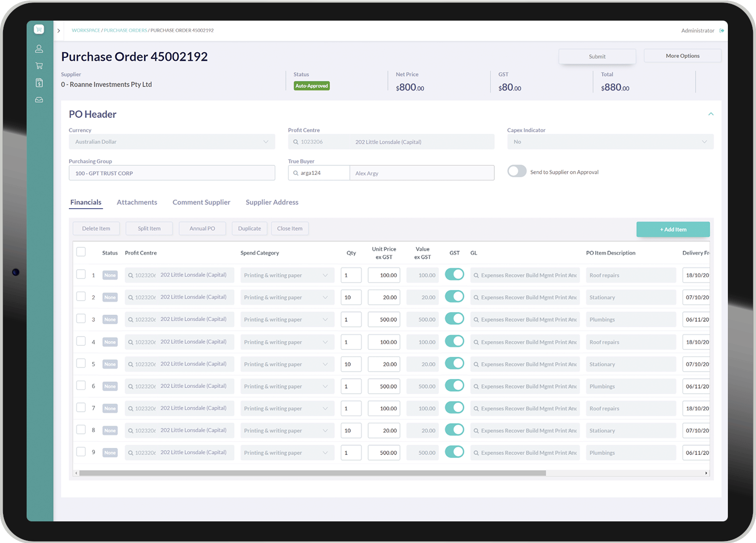Expand the sidebar with the arrow icon
756x543 pixels.
click(x=59, y=31)
